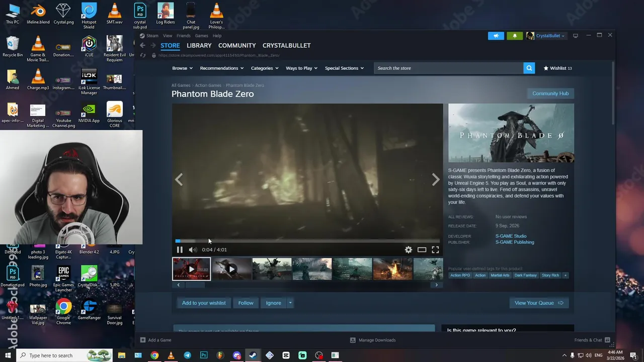
Task: Toggle theater mode on the trailer
Action: click(x=422, y=249)
